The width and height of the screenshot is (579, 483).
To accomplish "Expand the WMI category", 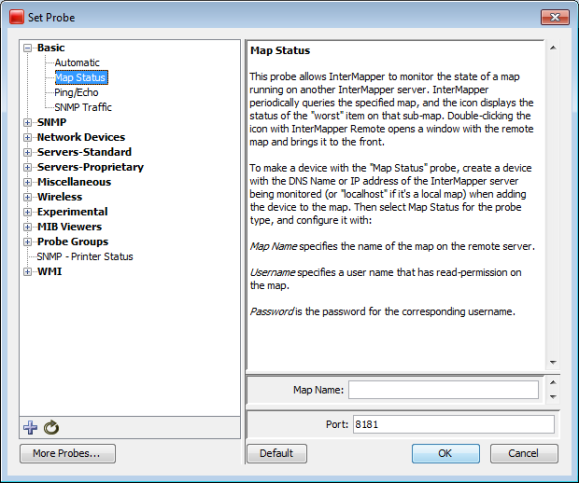I will 27,272.
